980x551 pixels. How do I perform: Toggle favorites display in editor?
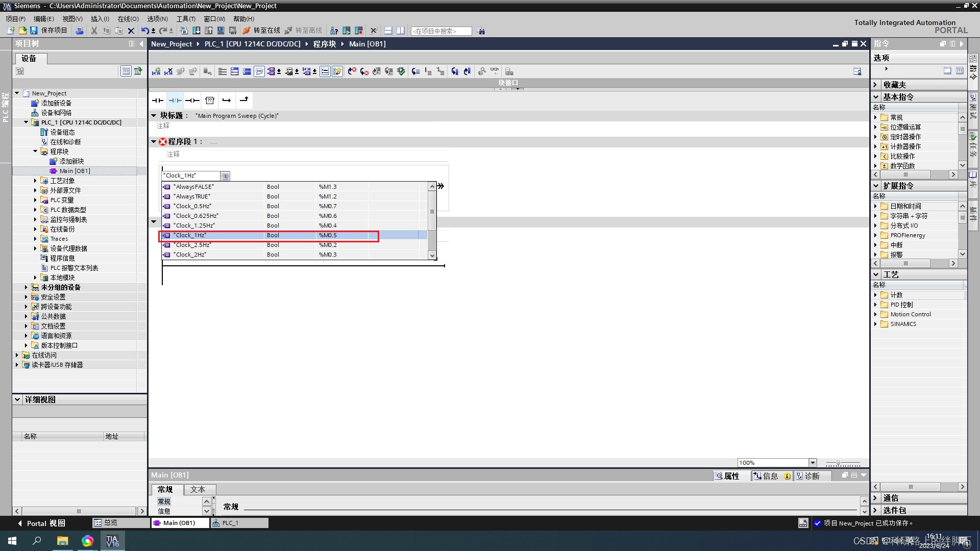337,71
